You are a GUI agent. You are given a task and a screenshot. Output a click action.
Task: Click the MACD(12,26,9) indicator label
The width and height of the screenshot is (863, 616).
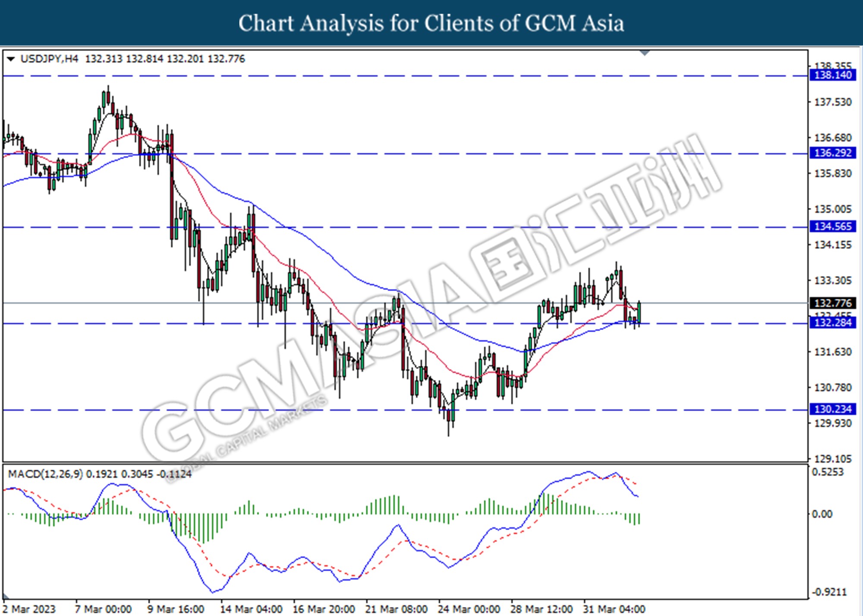pyautogui.click(x=45, y=474)
